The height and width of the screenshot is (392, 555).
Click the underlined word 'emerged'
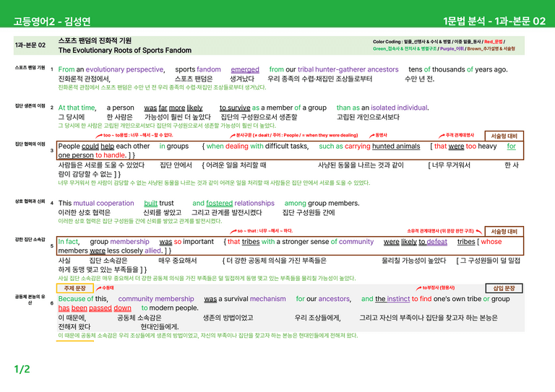tap(245, 69)
